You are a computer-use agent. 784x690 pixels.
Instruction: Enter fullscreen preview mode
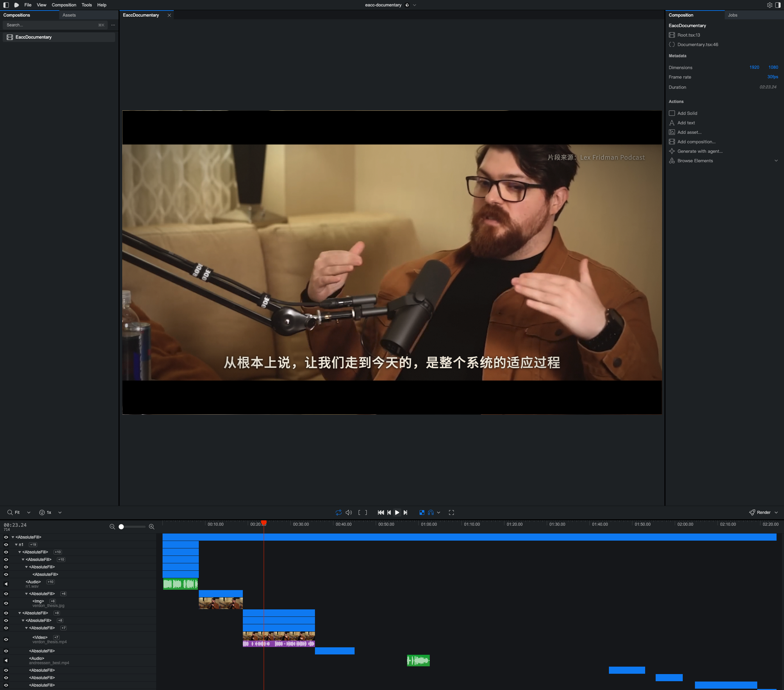click(451, 513)
